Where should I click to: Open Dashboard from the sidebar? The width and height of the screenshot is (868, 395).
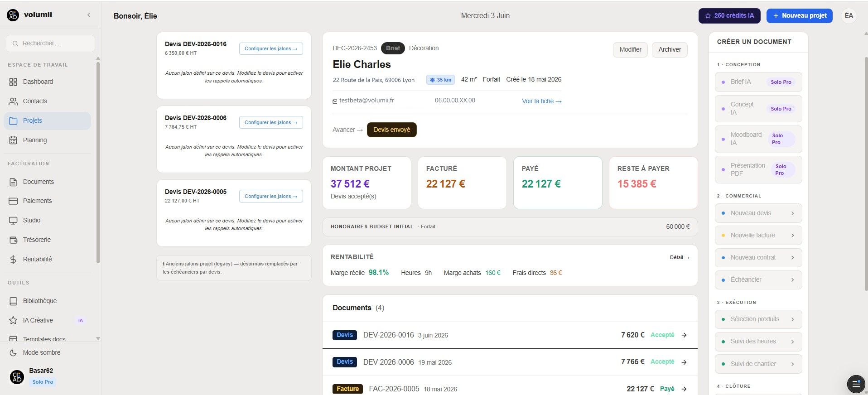point(47,82)
